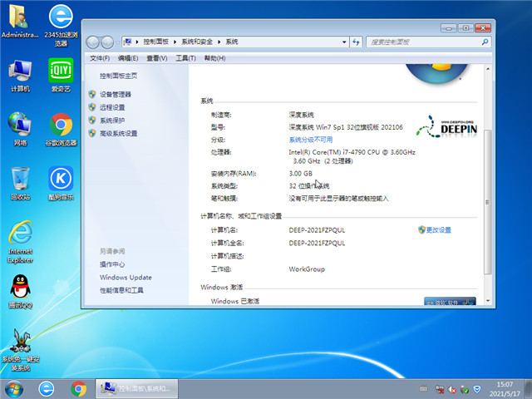Screen dimensions: 532x399
Task: Open 高级系统设置 (Advanced system settings) link
Action: [x=118, y=133]
